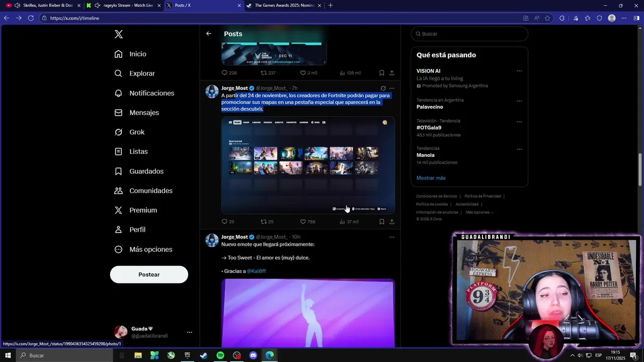Open options for #OTGala9 trend
644x362 pixels.
point(519,122)
